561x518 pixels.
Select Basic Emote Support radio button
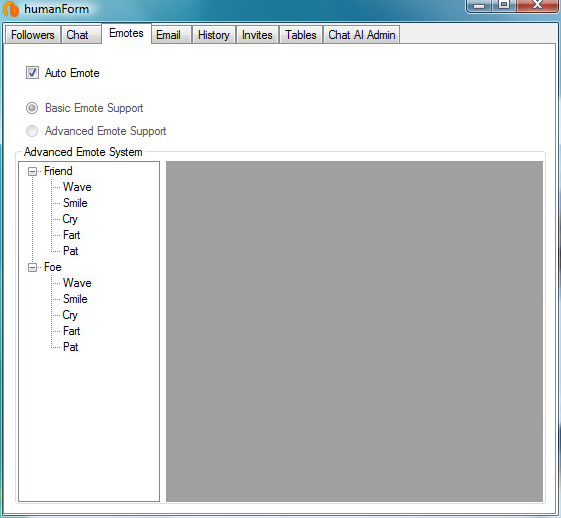(32, 108)
